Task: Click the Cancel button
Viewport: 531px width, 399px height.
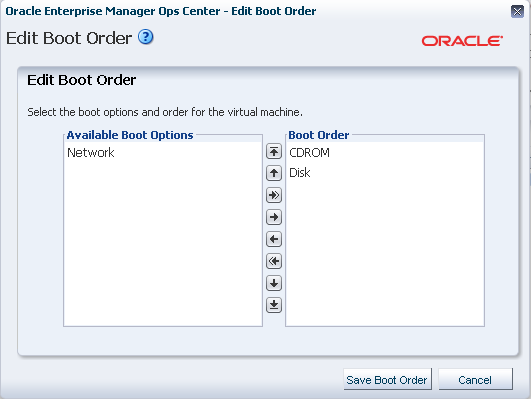Action: pos(475,379)
